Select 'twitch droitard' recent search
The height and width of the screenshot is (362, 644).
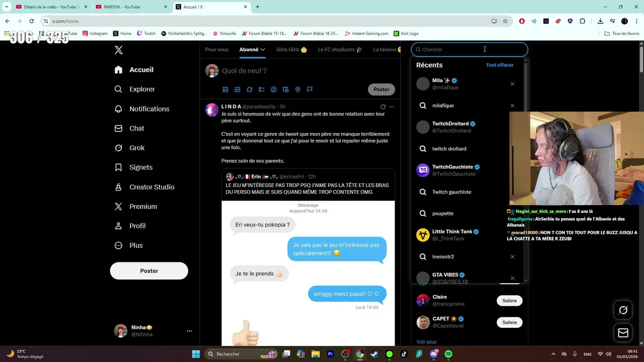[467, 149]
